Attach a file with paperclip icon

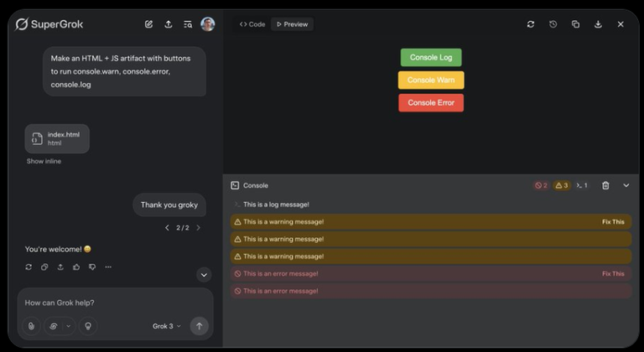[x=31, y=326]
